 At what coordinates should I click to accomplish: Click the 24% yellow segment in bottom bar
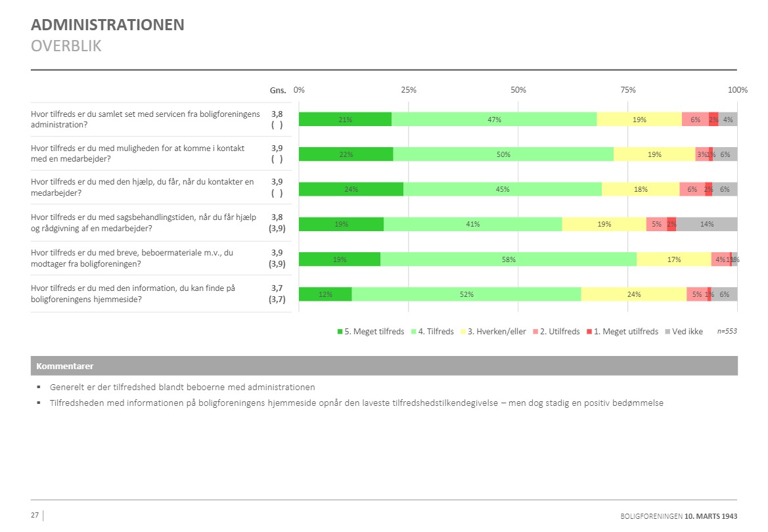point(633,294)
